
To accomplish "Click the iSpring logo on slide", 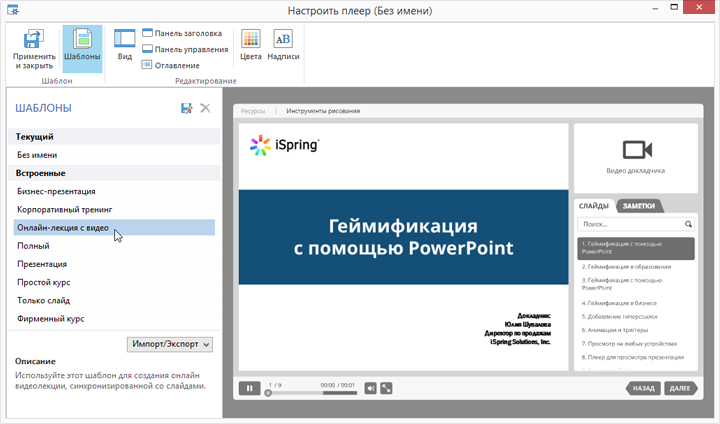I will point(284,145).
